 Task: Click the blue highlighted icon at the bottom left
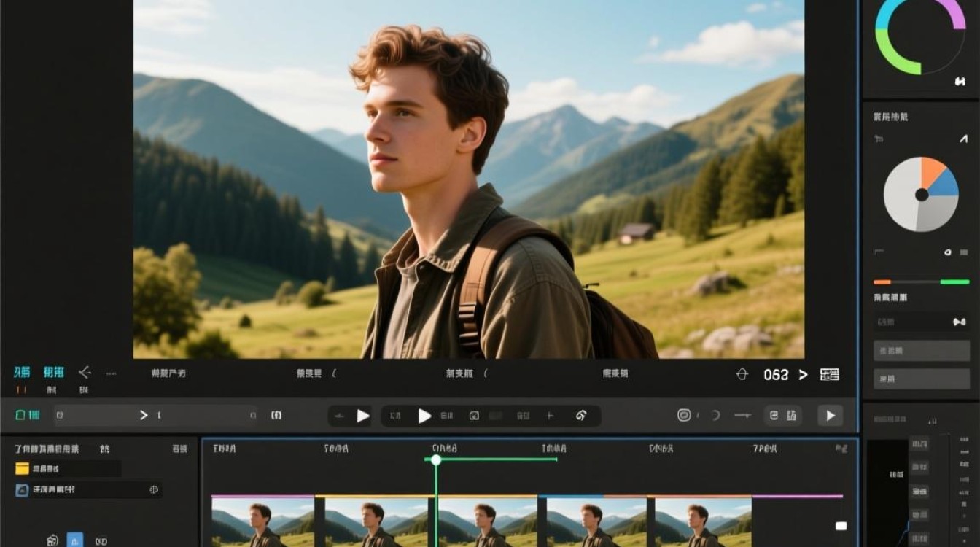click(x=75, y=540)
